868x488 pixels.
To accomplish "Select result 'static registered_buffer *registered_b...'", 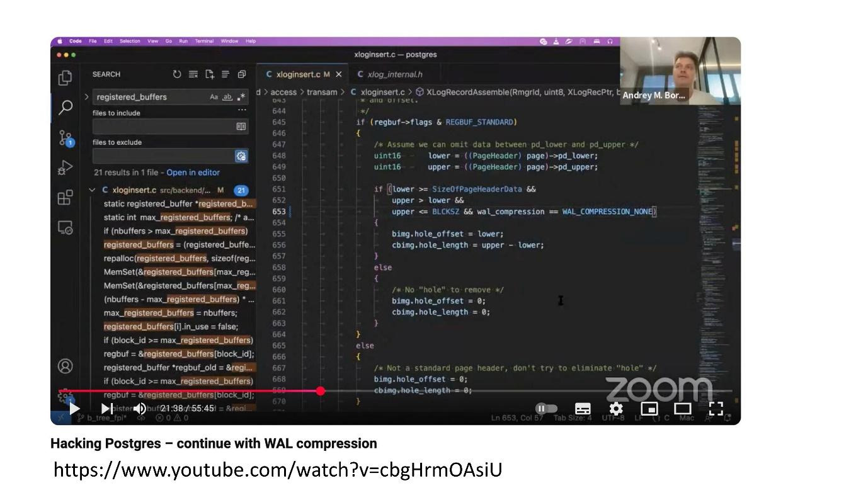I will coord(179,204).
